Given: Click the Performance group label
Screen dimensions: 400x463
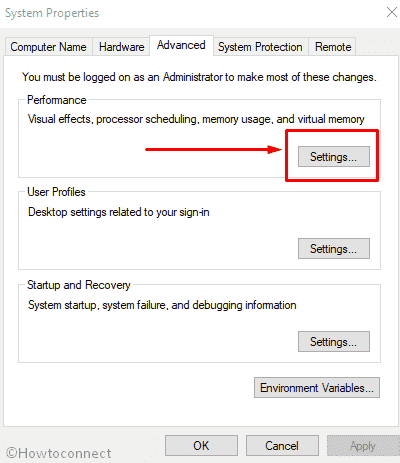Looking at the screenshot, I should point(57,100).
